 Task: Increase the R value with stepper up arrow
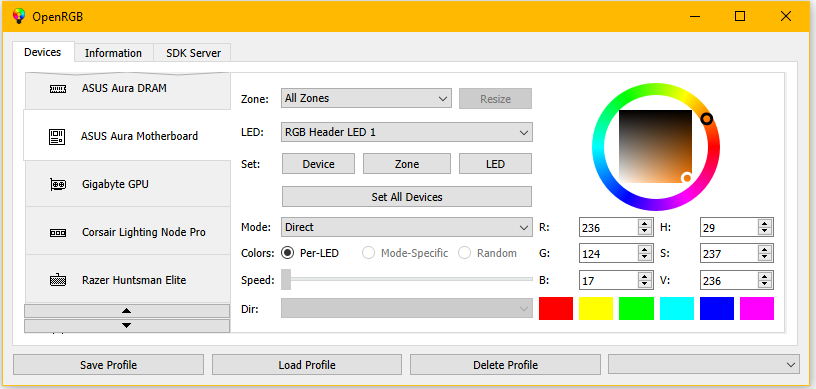645,223
